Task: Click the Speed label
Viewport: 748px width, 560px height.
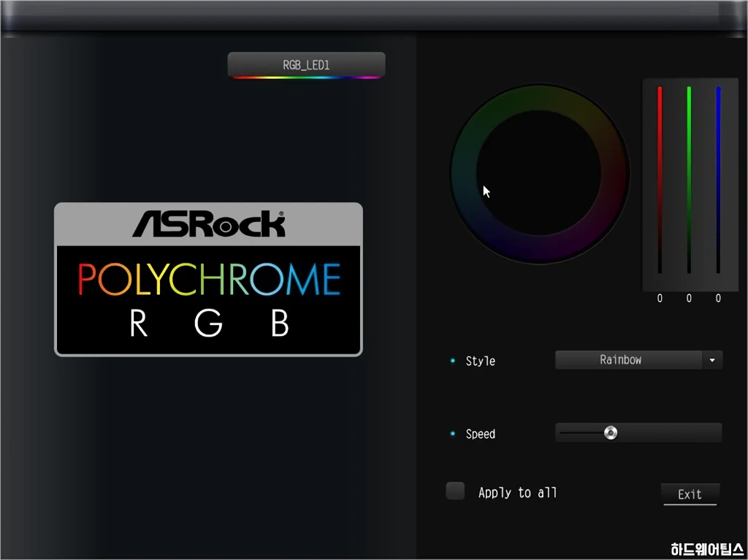Action: [x=481, y=434]
